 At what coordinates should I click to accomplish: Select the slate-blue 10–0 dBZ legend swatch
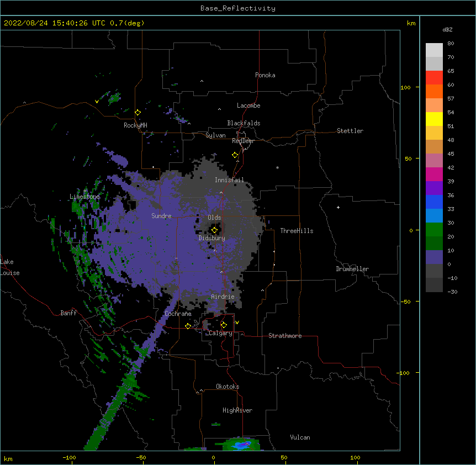pos(434,257)
